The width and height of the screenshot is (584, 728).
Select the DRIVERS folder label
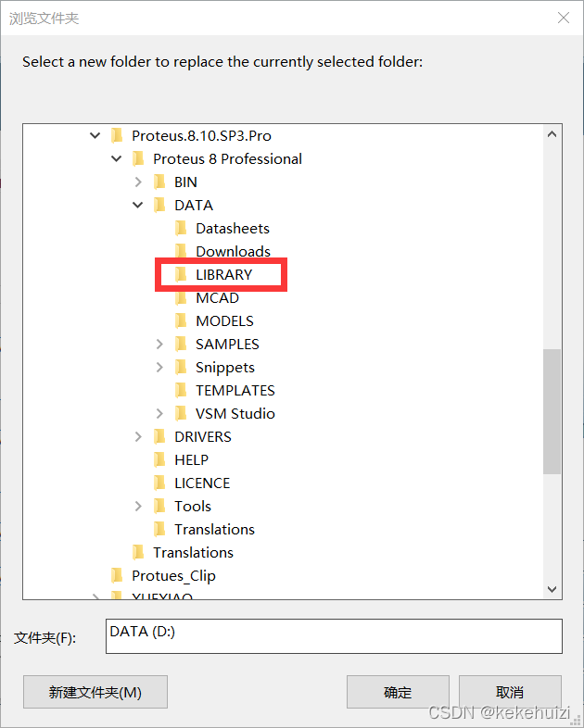(203, 436)
